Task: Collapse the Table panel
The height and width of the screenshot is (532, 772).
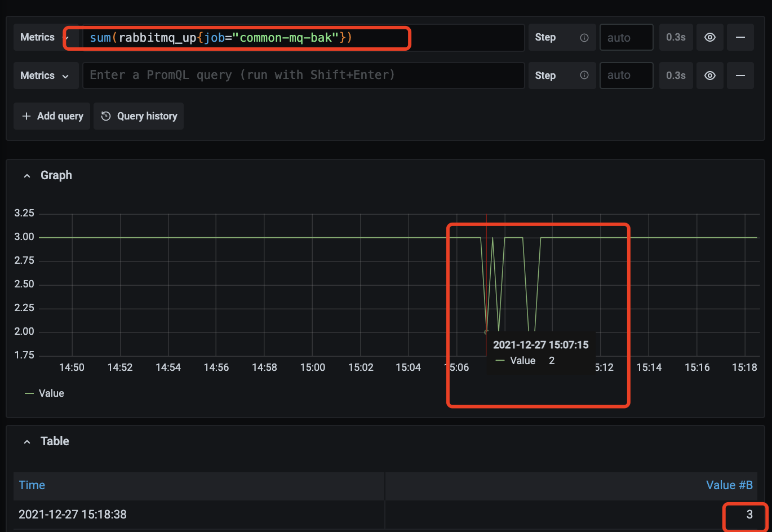Action: click(27, 442)
